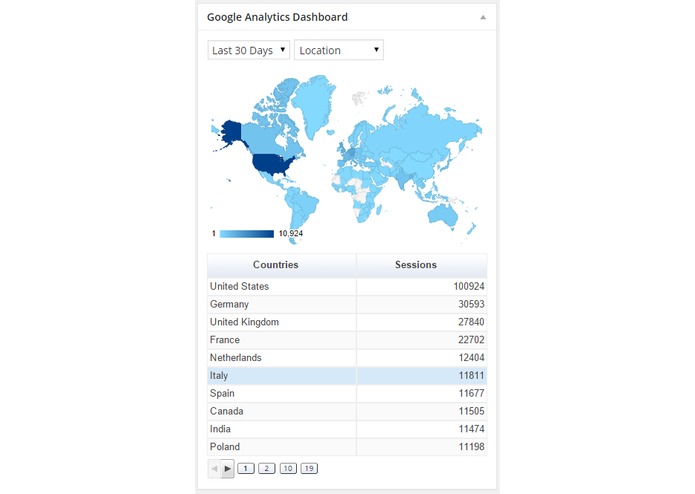The height and width of the screenshot is (494, 695).
Task: Select the highlighted Italy row
Action: click(x=347, y=376)
